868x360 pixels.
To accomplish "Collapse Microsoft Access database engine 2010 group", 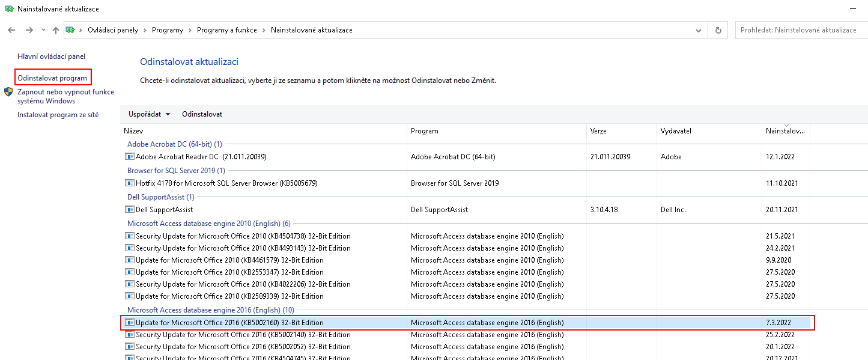I will [x=209, y=224].
